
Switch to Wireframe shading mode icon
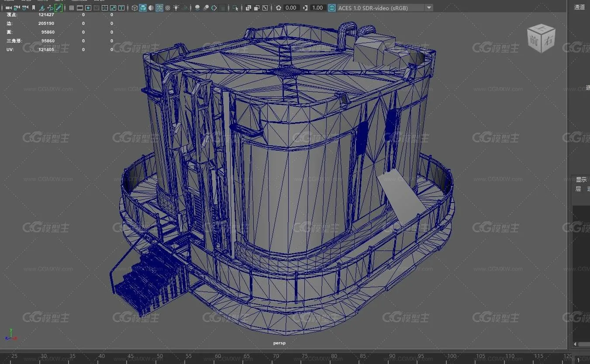(x=135, y=8)
